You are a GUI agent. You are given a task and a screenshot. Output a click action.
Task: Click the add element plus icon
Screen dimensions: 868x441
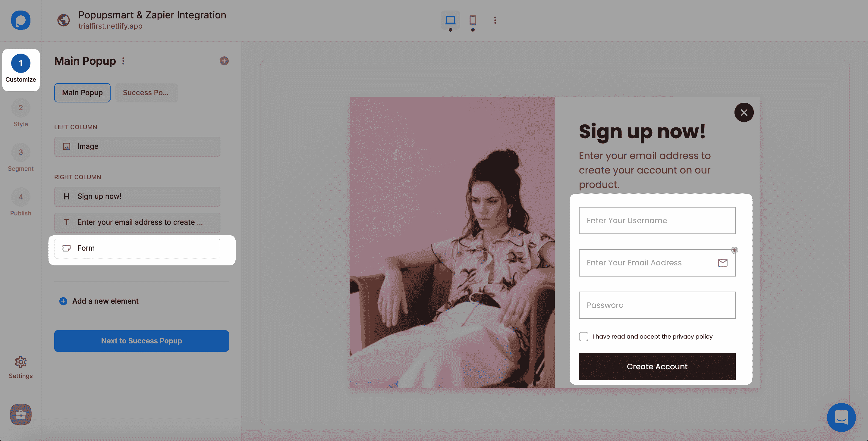[63, 301]
